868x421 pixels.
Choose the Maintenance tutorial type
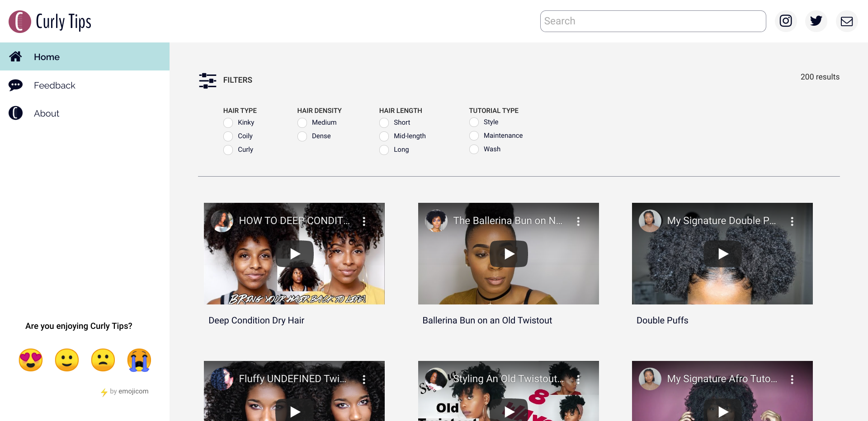(x=474, y=136)
